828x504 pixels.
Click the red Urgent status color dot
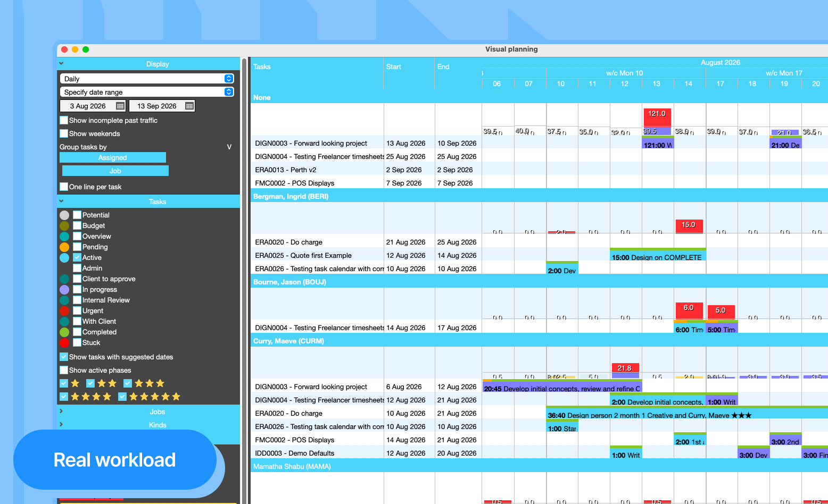(64, 311)
